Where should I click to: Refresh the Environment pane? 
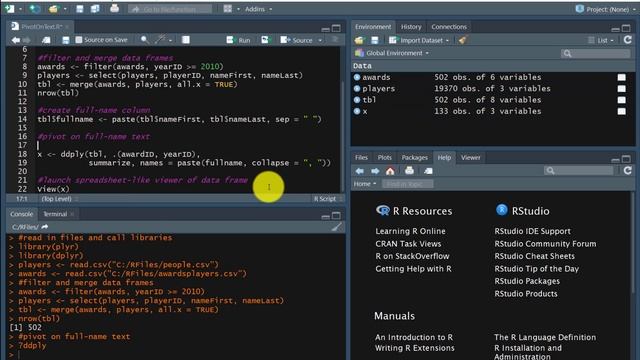(x=628, y=40)
